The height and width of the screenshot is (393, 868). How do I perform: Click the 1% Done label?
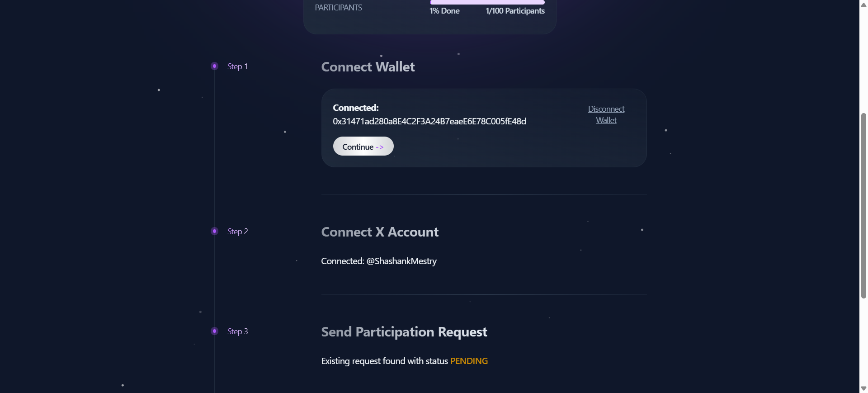click(444, 11)
